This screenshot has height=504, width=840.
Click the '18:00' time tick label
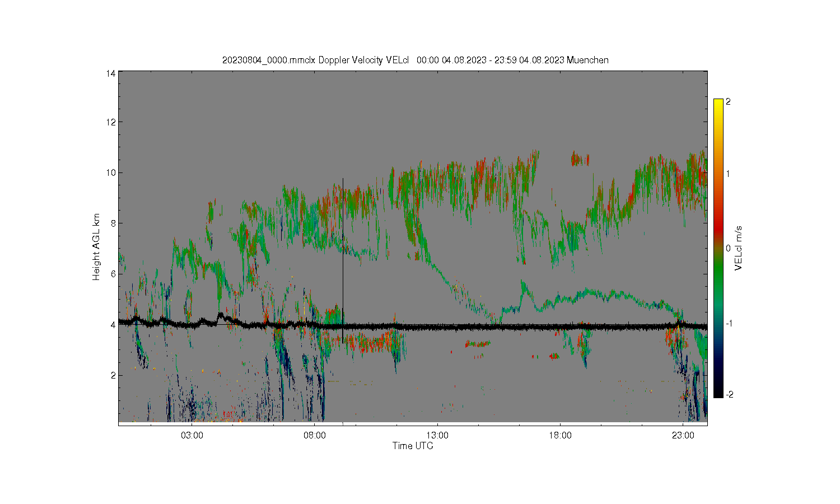click(560, 435)
